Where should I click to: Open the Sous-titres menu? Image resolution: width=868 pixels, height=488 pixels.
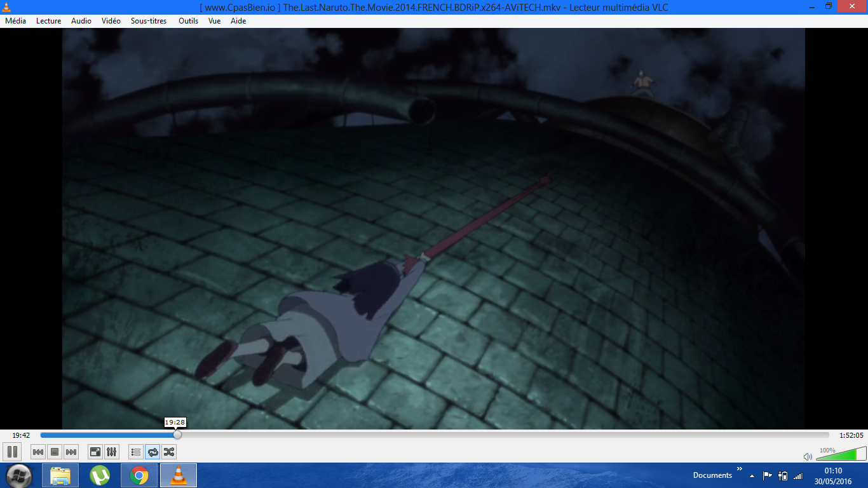coord(149,21)
